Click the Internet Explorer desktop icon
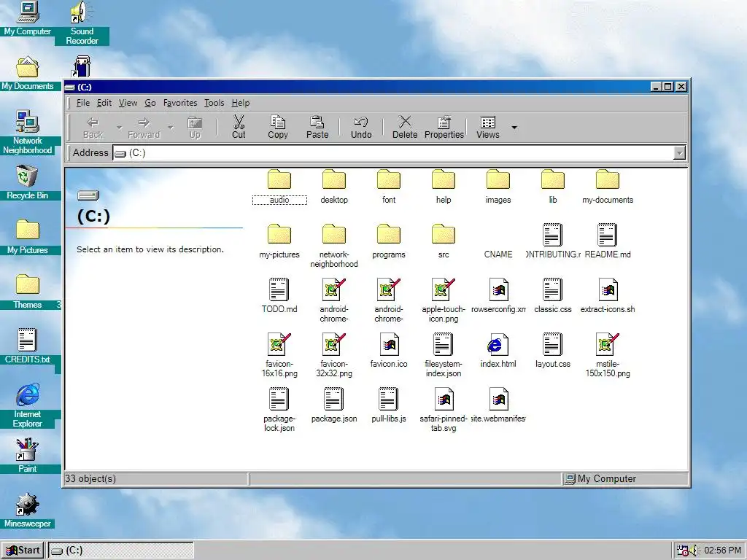This screenshot has width=747, height=560. [27, 405]
